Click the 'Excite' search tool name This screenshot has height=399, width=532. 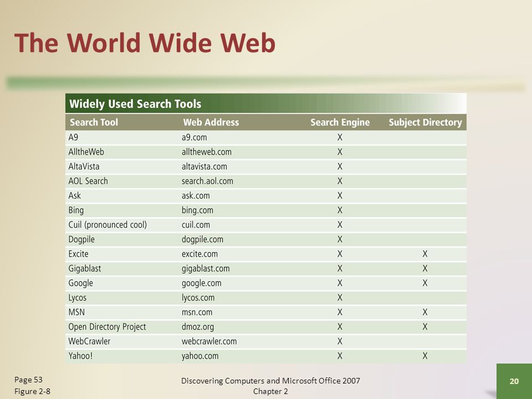coord(78,254)
